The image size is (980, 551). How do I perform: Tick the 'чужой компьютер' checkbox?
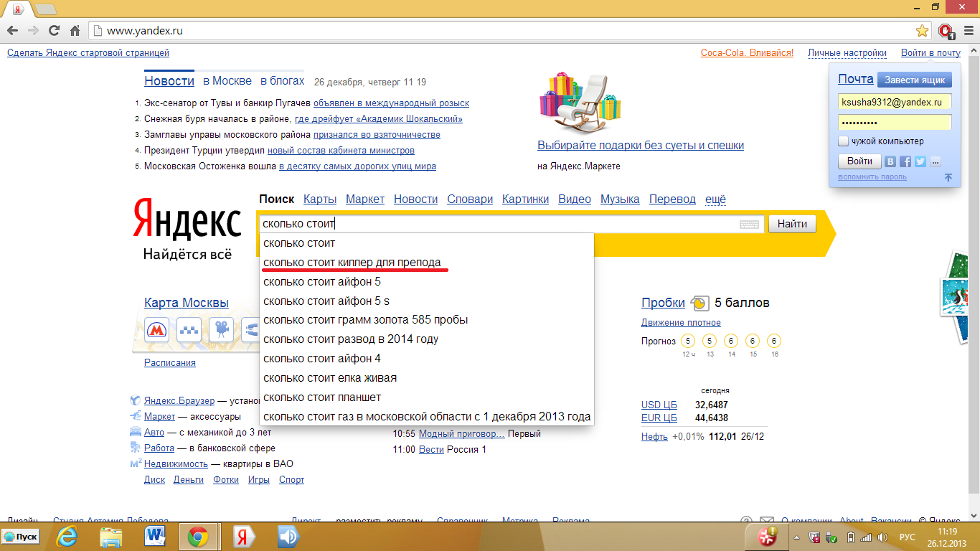[x=844, y=141]
